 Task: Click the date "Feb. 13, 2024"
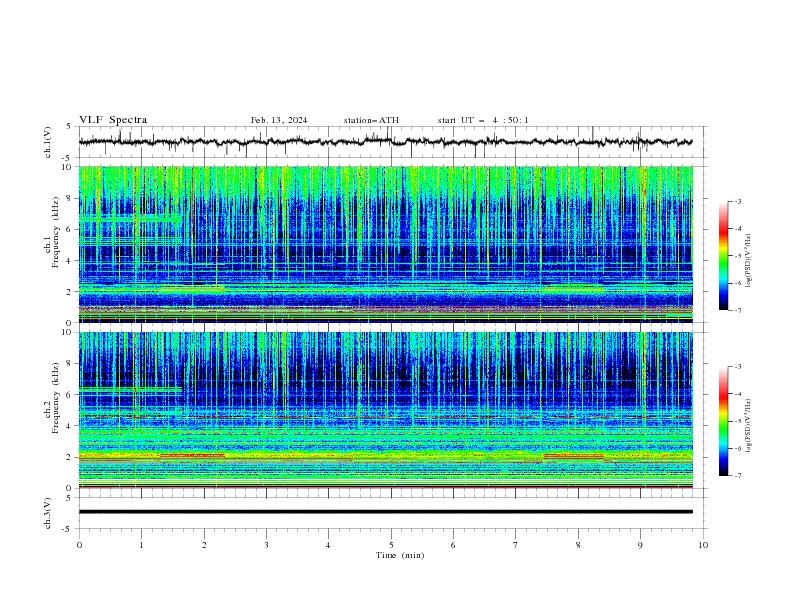(279, 120)
